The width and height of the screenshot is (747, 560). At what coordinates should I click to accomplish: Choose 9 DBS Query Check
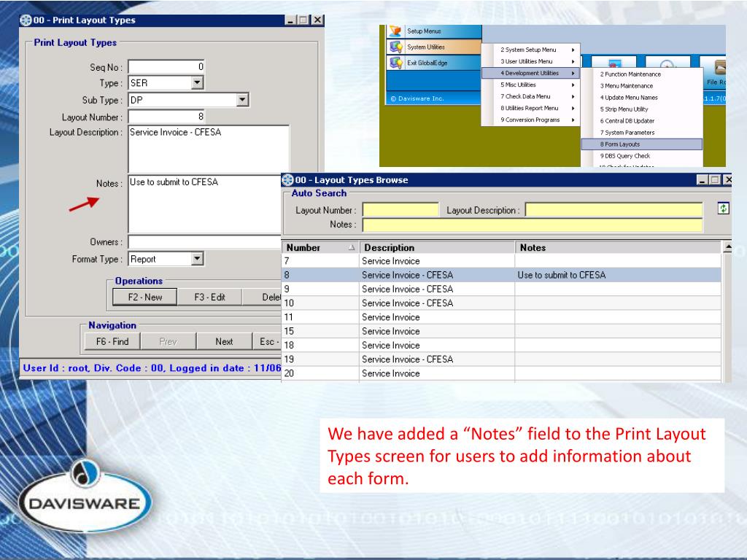pos(642,156)
